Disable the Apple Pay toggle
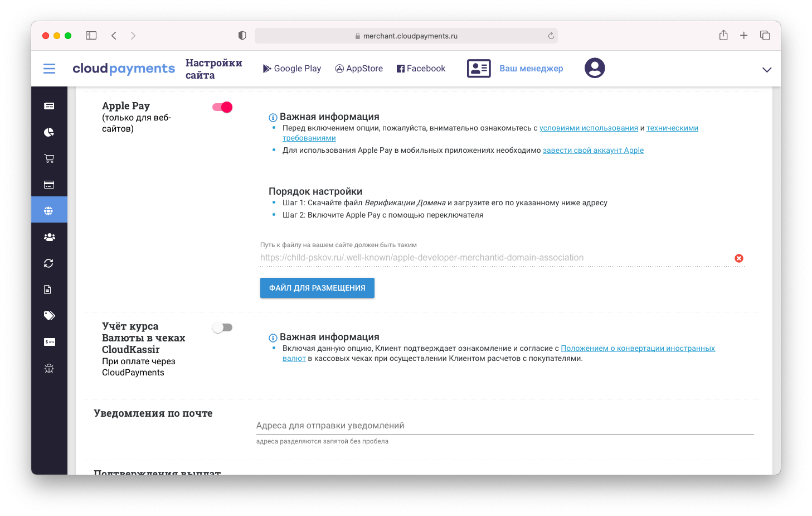The image size is (812, 516). (x=222, y=107)
